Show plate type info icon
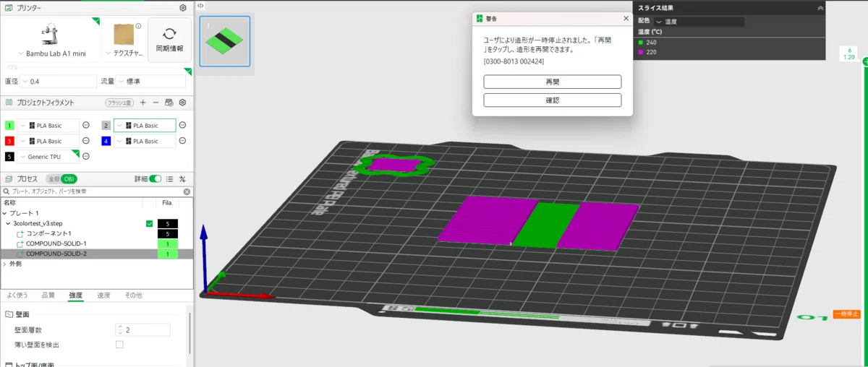 point(138,26)
